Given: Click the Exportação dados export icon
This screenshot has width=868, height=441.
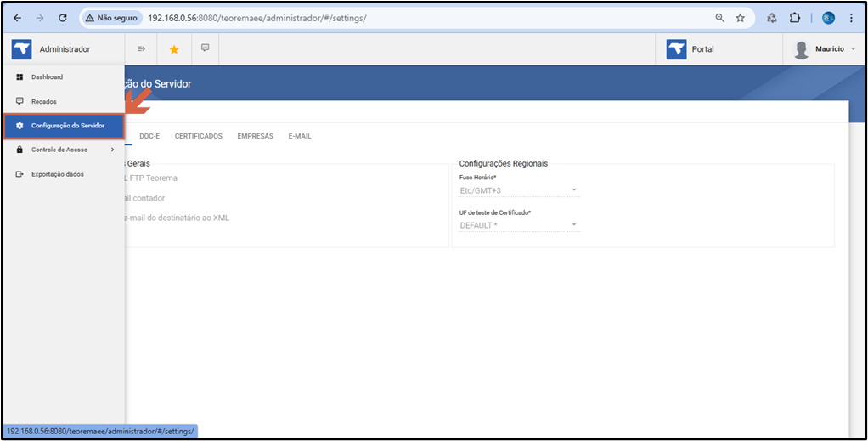Looking at the screenshot, I should coord(20,174).
